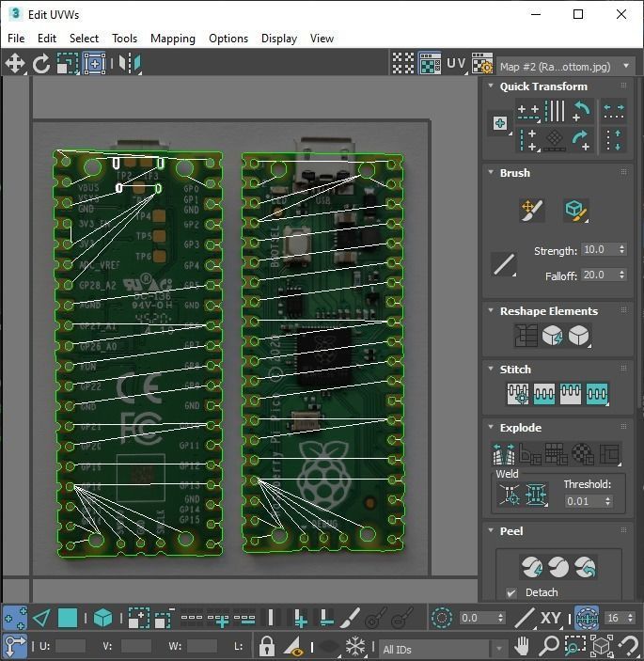Collapse the Reshape Elements rollout
Image resolution: width=644 pixels, height=661 pixels.
pyautogui.click(x=491, y=310)
